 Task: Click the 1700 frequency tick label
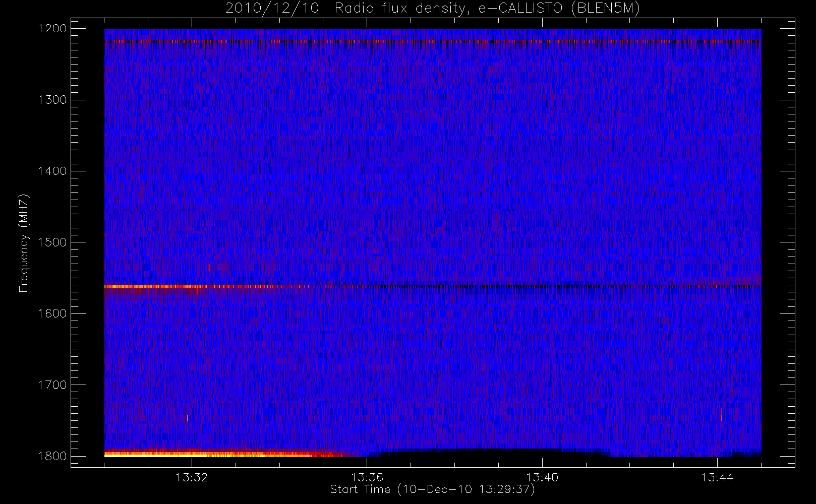[x=52, y=385]
